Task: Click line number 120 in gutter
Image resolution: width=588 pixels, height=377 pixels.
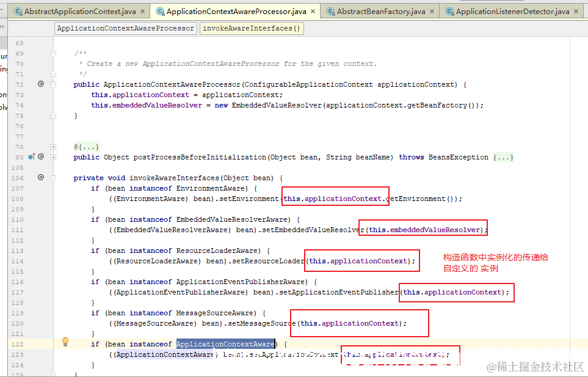Action: [17, 323]
